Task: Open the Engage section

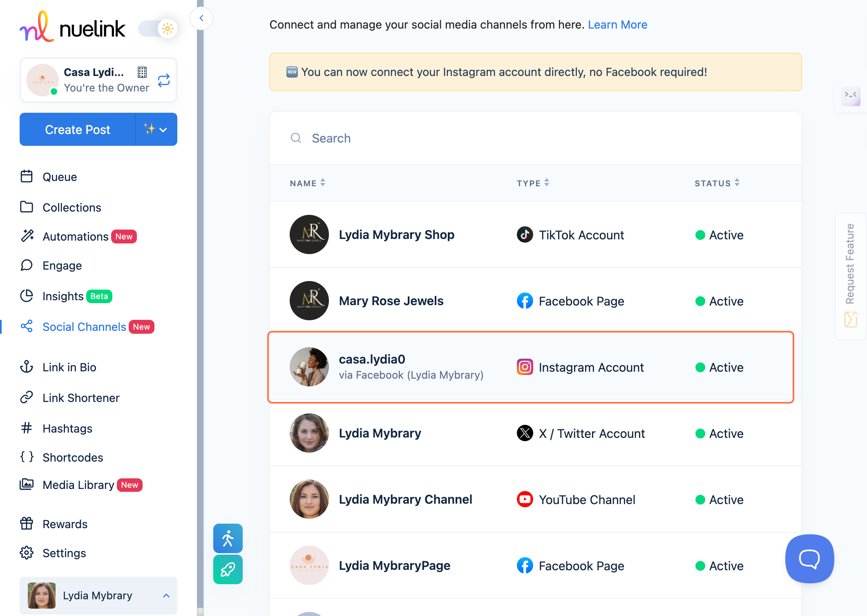Action: (x=62, y=266)
